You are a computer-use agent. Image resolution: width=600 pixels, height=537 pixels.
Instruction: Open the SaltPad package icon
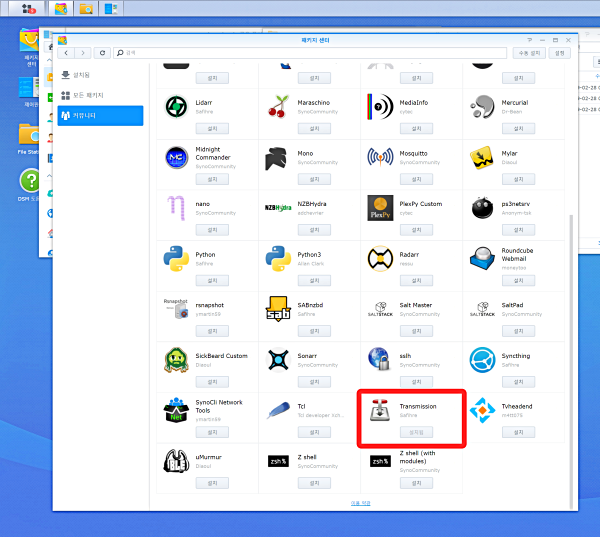pos(482,309)
